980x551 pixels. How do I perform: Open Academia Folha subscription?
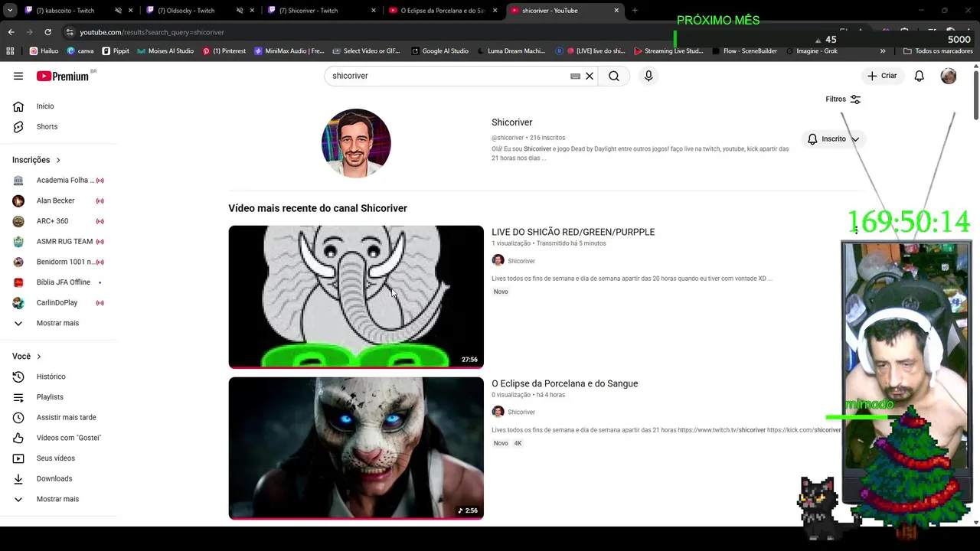(59, 180)
